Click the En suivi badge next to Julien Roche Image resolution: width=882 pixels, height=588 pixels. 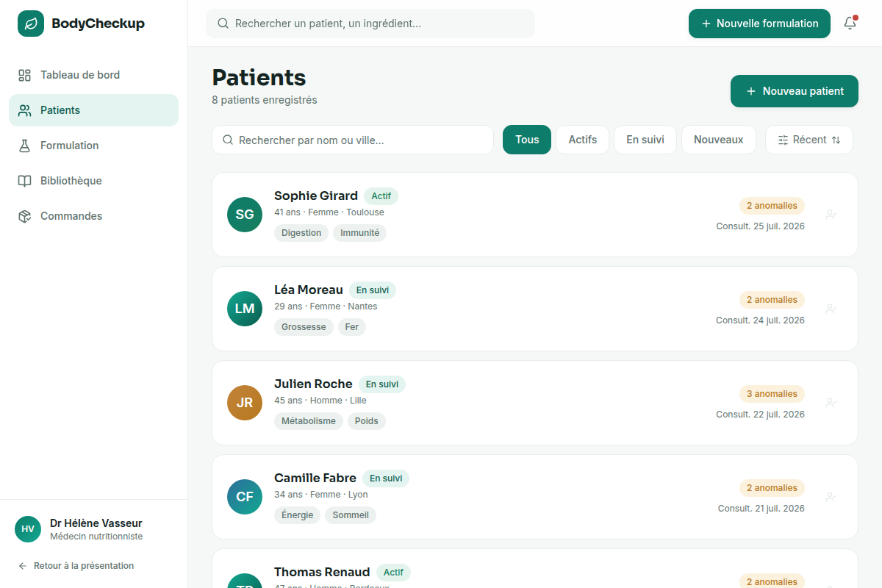382,384
